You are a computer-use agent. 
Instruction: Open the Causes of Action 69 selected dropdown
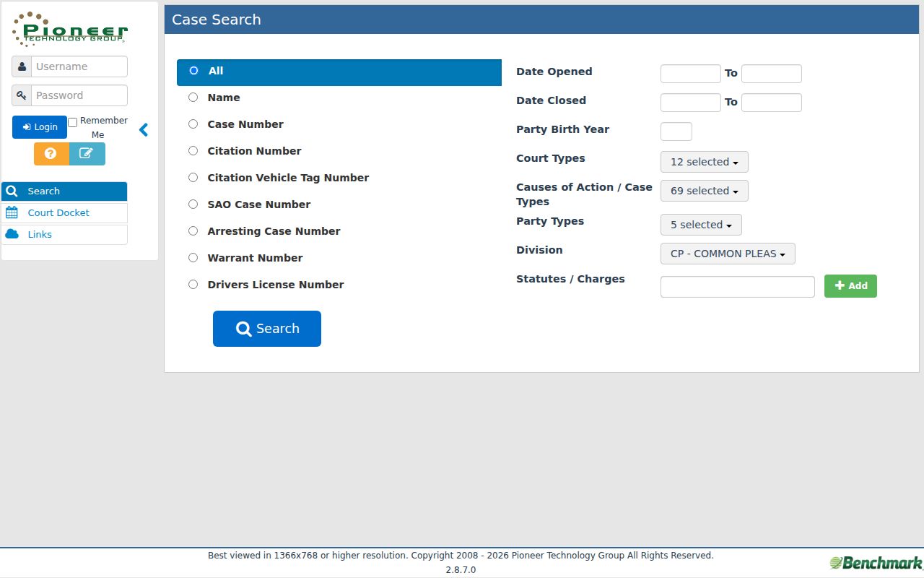705,191
